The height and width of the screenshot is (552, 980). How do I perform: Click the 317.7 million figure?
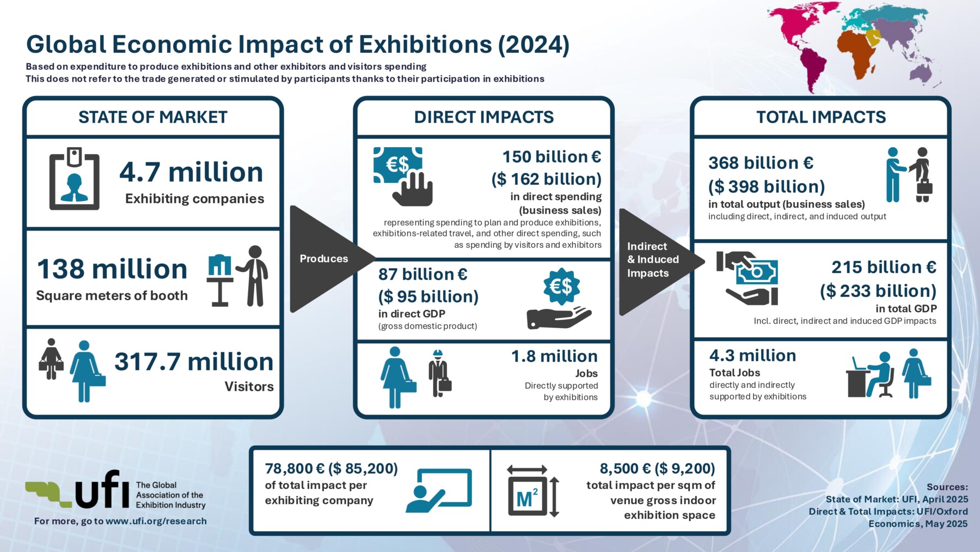pos(194,362)
